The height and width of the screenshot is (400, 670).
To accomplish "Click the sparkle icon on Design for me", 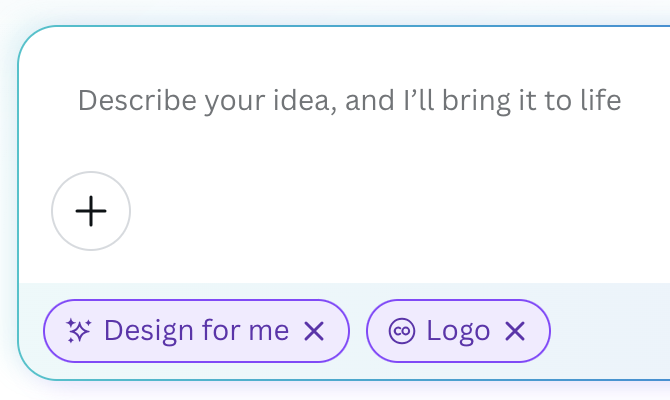I will pyautogui.click(x=79, y=331).
